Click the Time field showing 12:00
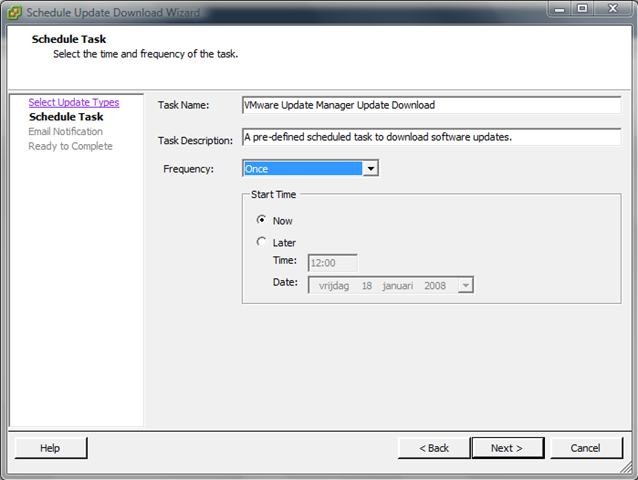Screen dimensions: 638x480 [x=332, y=263]
